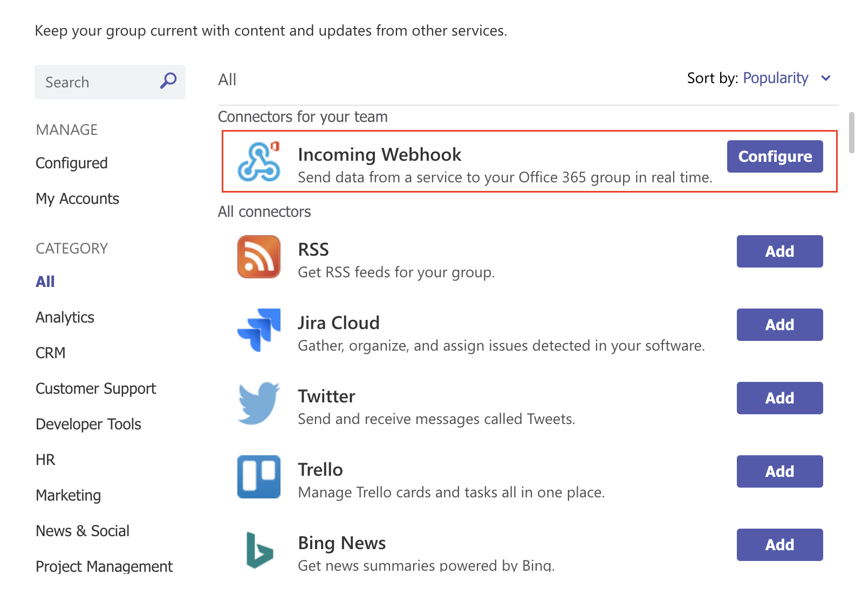Click the Incoming Webhook connector icon
The height and width of the screenshot is (616, 862).
coord(259,161)
